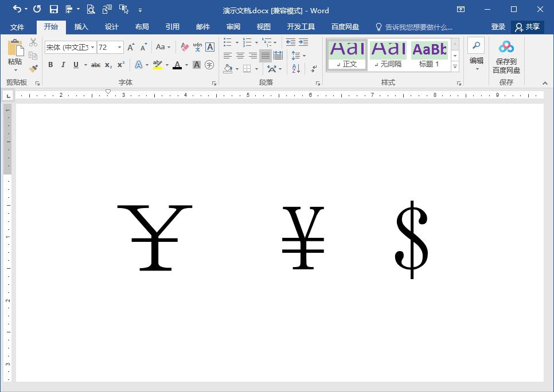Open Font dialog launcher in 字体 group
This screenshot has height=392, width=554.
[x=214, y=83]
